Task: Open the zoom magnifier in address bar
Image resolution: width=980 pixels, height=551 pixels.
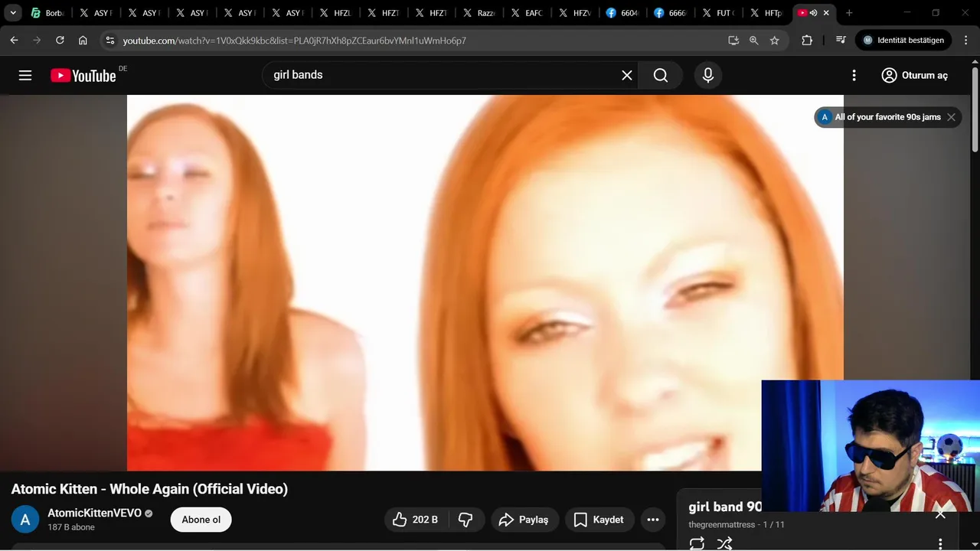Action: click(x=754, y=41)
